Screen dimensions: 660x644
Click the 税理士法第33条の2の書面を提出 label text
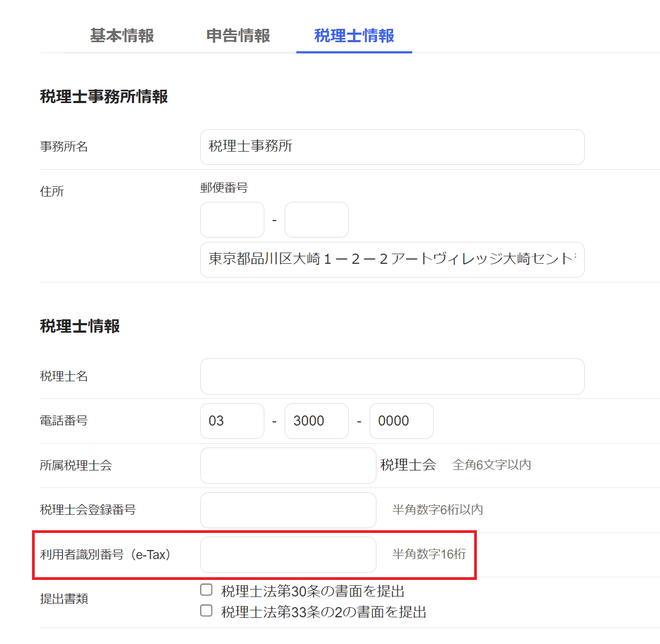coord(324,612)
